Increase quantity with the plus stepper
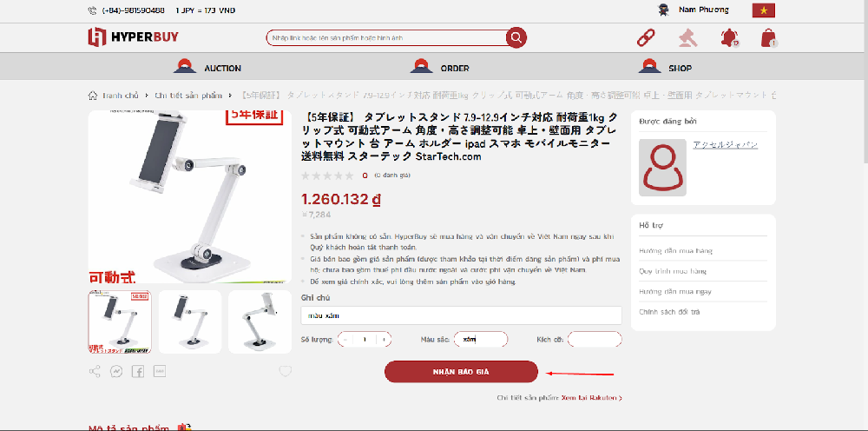 385,339
